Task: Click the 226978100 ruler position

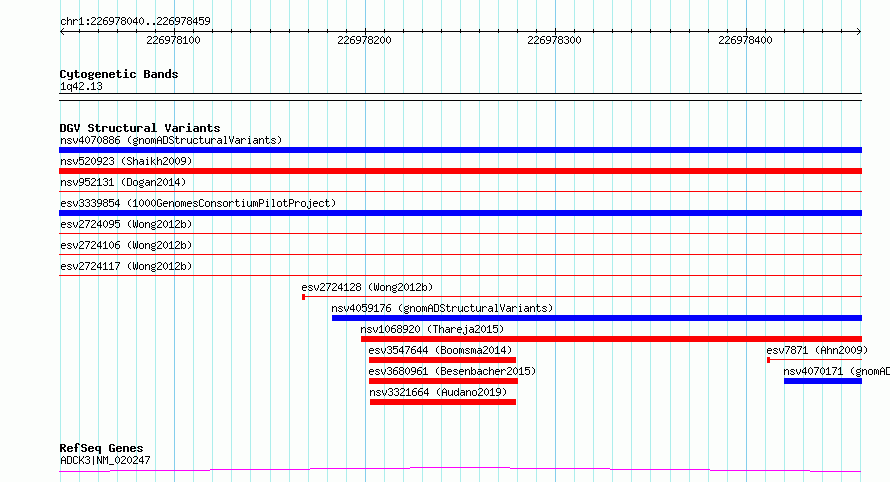Action: pyautogui.click(x=173, y=40)
